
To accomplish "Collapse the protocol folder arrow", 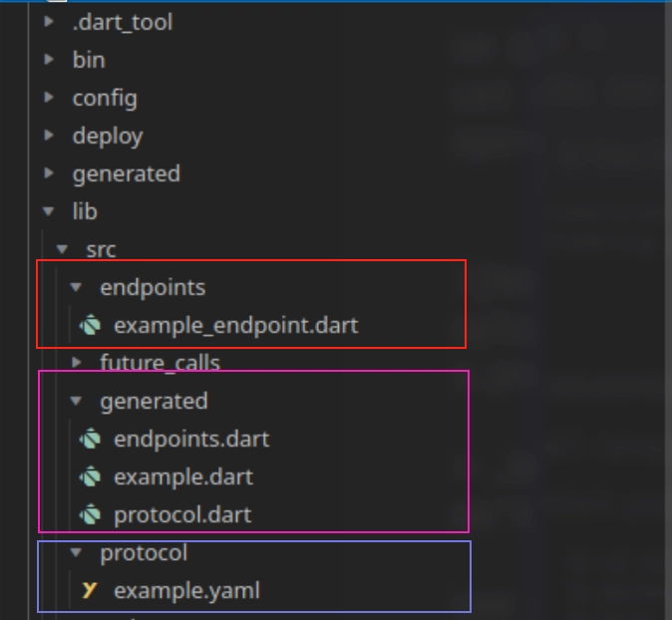I will point(76,553).
